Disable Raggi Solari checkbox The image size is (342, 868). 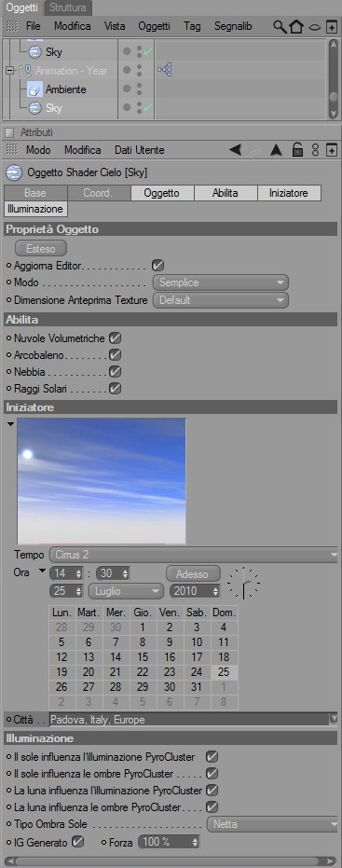point(116,389)
